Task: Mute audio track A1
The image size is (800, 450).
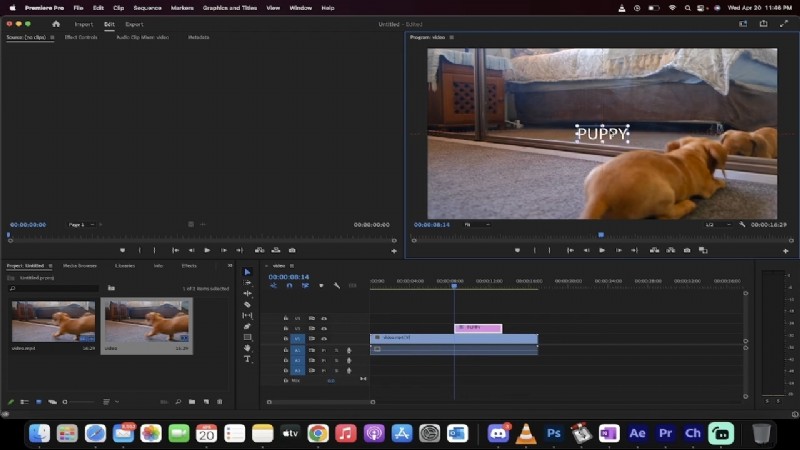Action: [x=323, y=350]
